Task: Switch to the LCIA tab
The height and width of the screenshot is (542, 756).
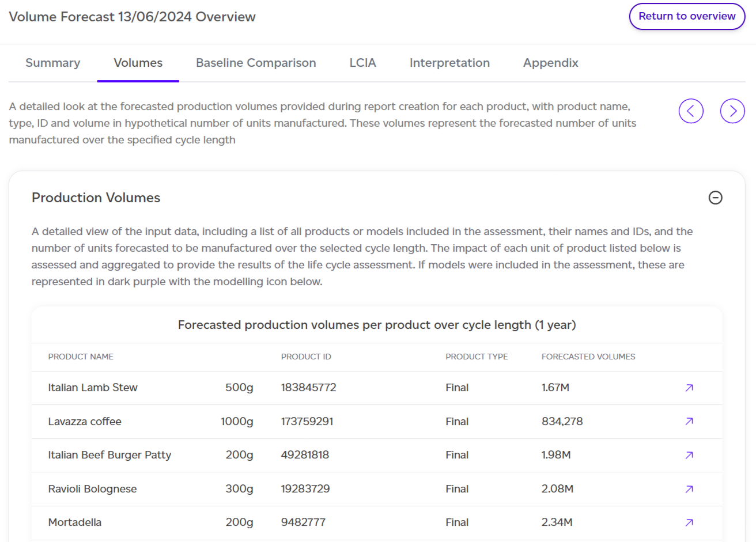Action: pos(363,63)
